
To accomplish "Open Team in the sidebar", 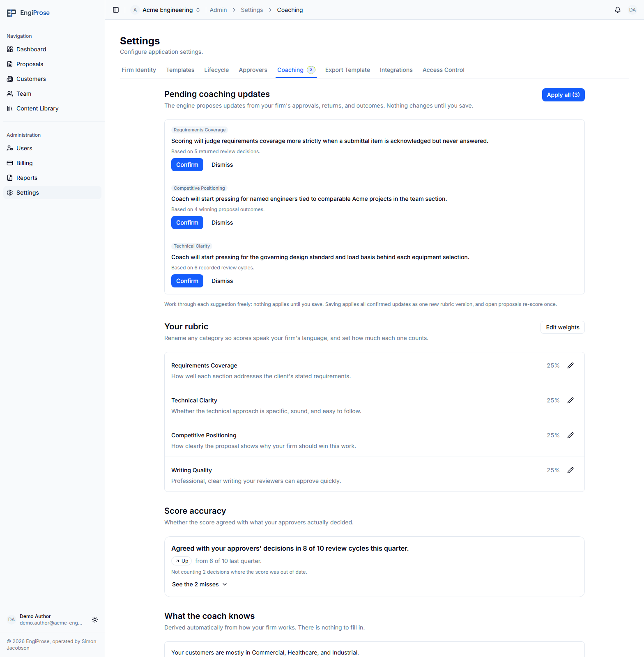I will tap(52, 94).
